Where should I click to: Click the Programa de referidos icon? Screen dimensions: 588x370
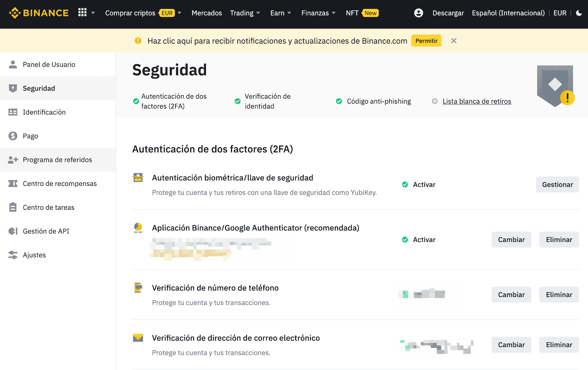tap(13, 160)
